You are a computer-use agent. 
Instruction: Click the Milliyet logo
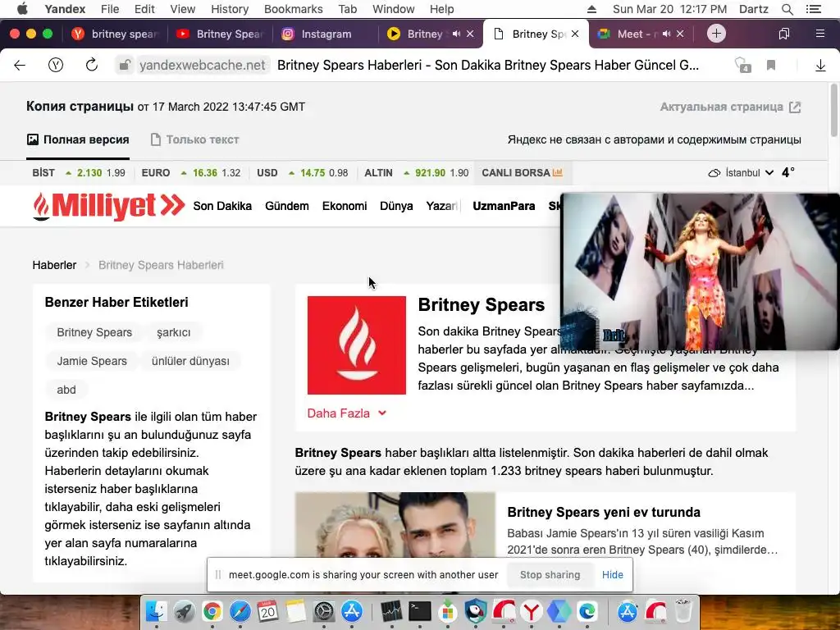109,206
